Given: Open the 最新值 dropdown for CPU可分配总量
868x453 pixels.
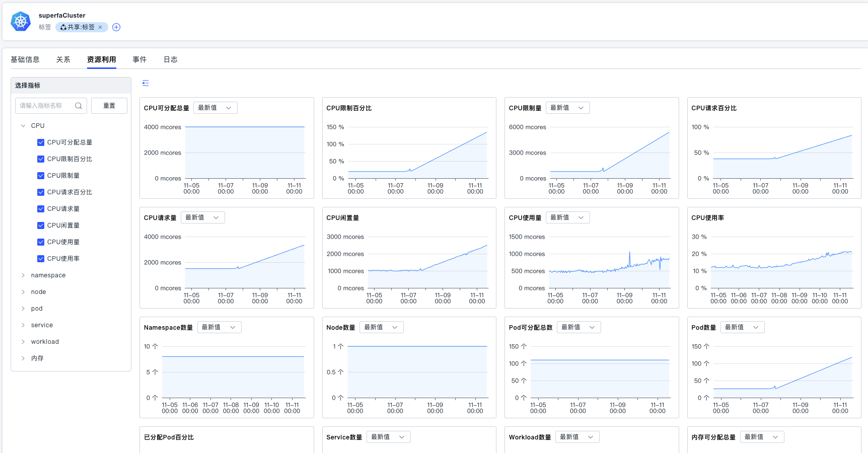Looking at the screenshot, I should point(215,108).
